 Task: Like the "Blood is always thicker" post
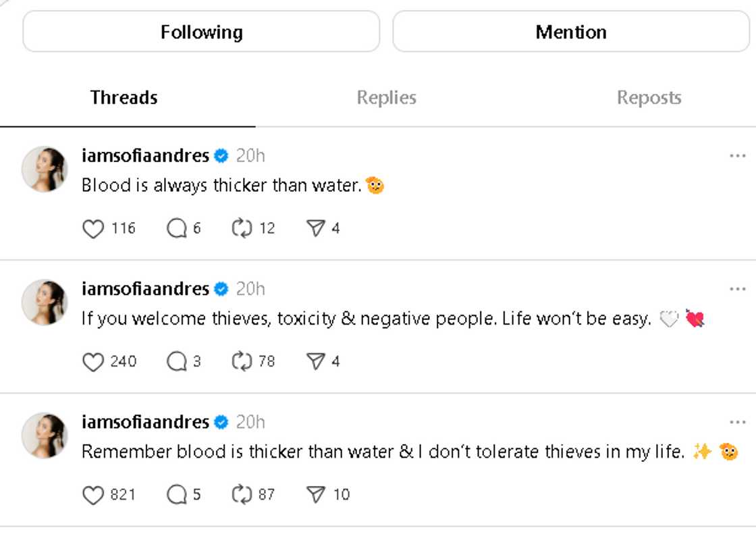click(x=93, y=229)
